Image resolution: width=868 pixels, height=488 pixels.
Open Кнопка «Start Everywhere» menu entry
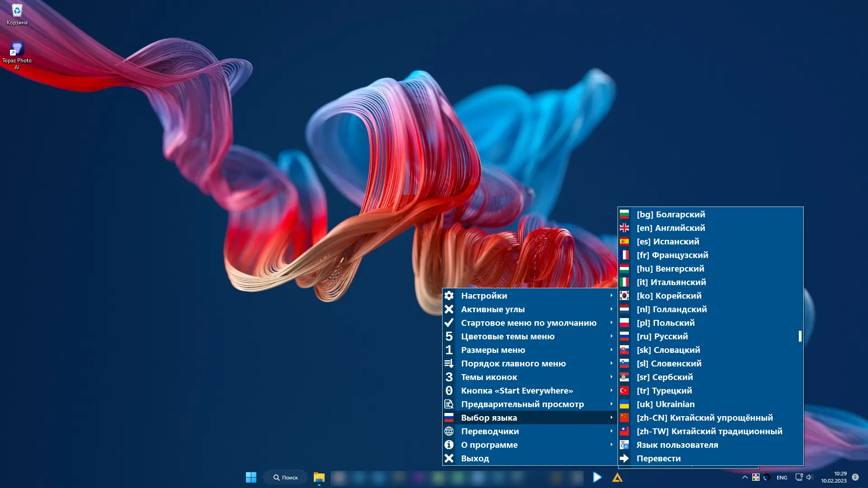tap(517, 390)
